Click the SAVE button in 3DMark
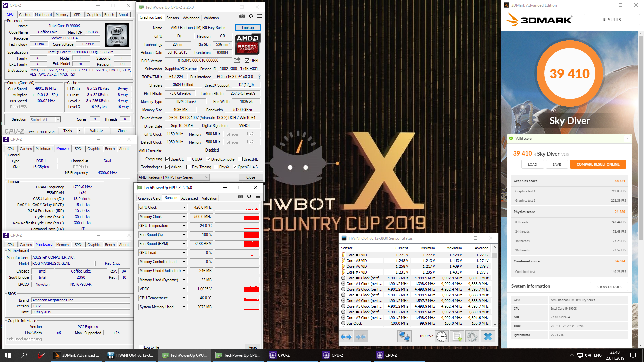The image size is (644, 362). [x=557, y=164]
